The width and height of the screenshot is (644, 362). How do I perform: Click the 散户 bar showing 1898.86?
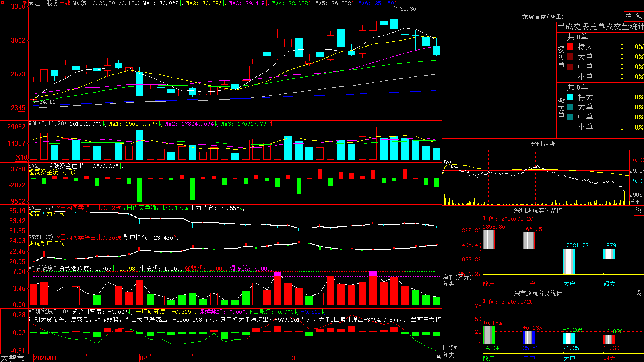(x=488, y=239)
